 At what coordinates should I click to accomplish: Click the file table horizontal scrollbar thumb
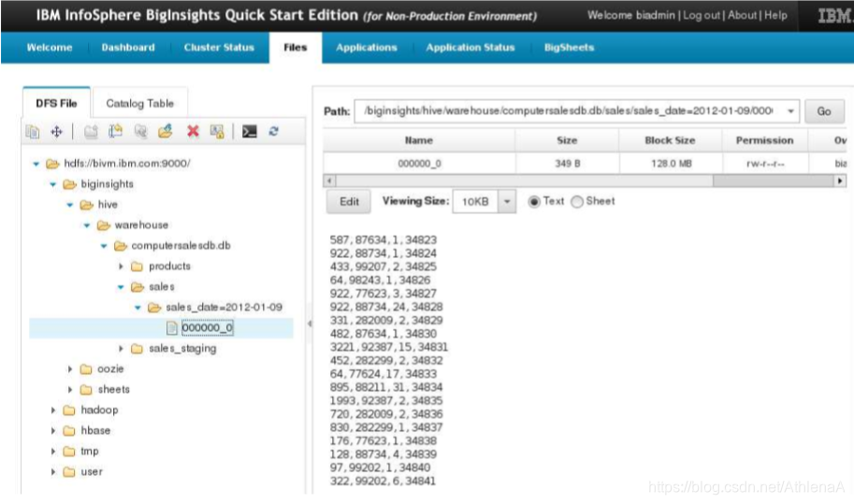pos(773,180)
